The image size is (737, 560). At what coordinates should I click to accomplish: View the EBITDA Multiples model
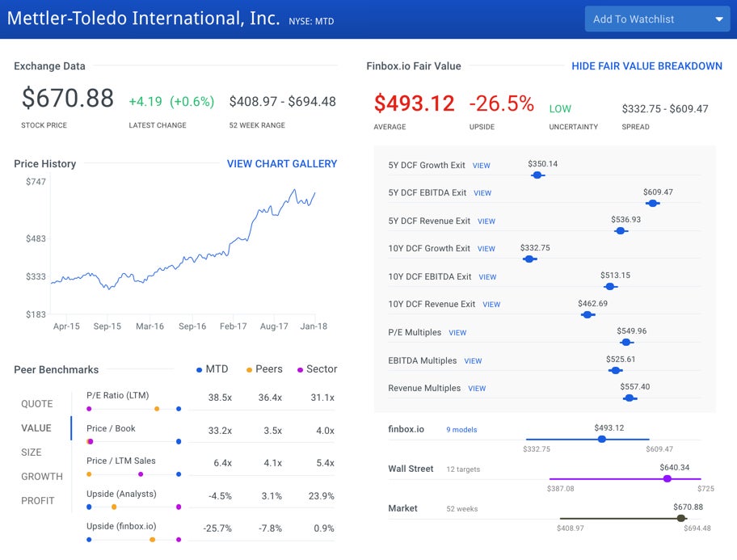473,361
